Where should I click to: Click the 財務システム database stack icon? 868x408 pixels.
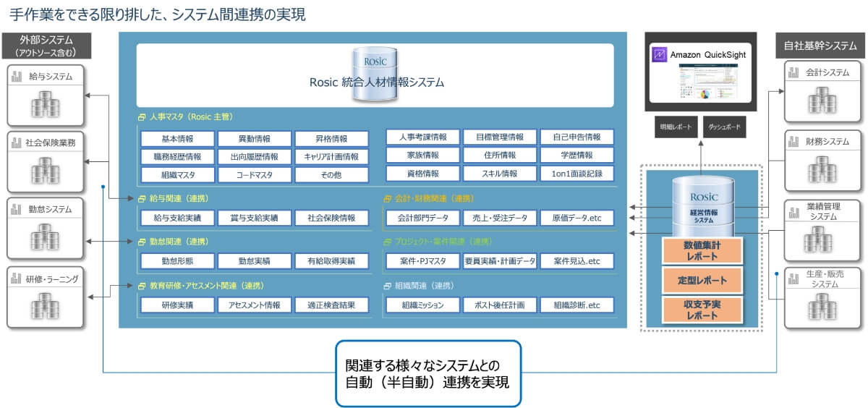822,169
